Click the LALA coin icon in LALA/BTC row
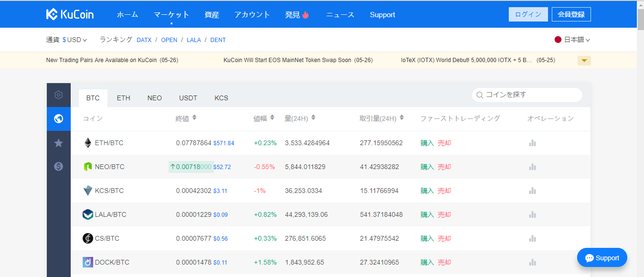This screenshot has width=644, height=277. pos(88,214)
